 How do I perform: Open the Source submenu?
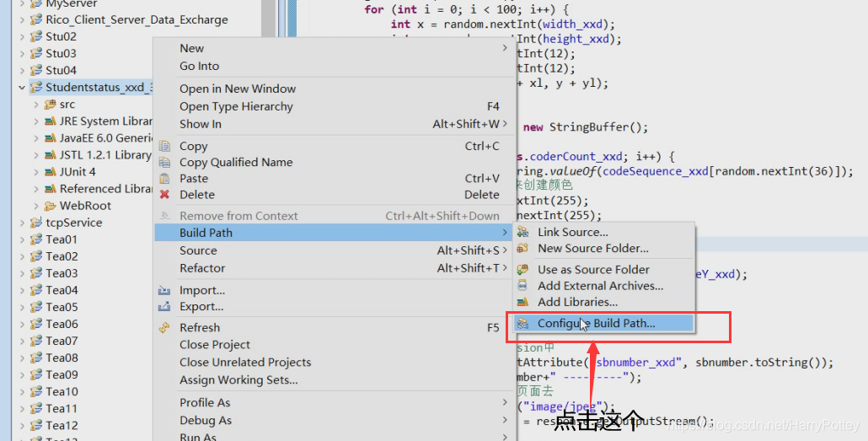[334, 250]
